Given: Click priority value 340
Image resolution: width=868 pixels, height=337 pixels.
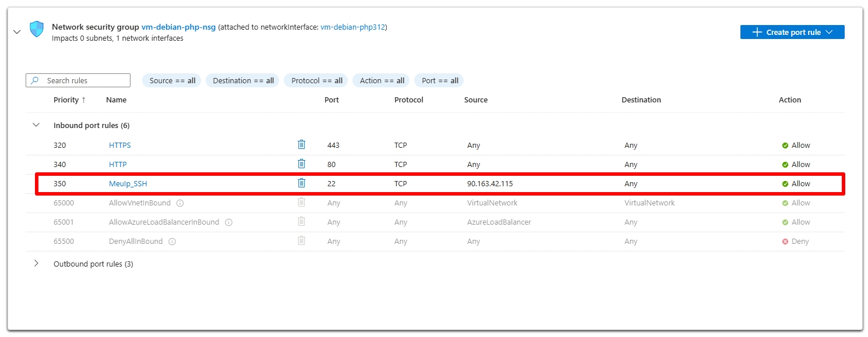Looking at the screenshot, I should coord(59,165).
